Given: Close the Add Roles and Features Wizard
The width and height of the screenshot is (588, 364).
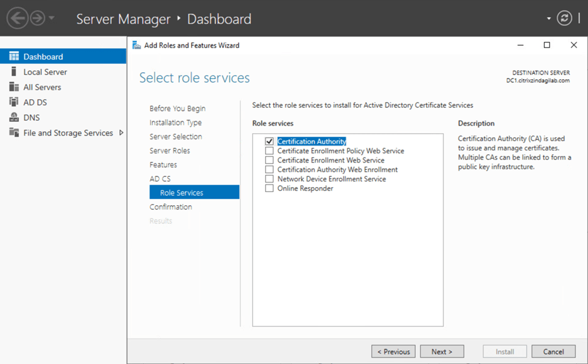Looking at the screenshot, I should pos(574,45).
